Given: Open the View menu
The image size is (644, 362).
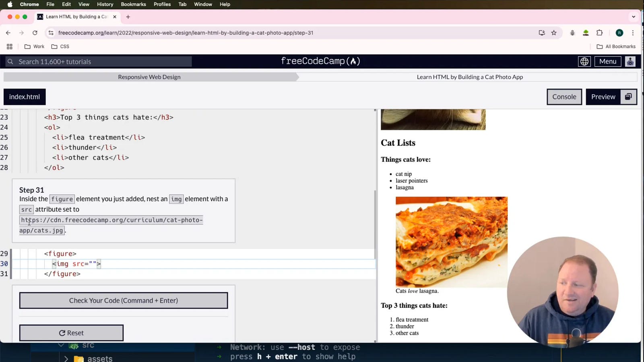Looking at the screenshot, I should pyautogui.click(x=84, y=4).
